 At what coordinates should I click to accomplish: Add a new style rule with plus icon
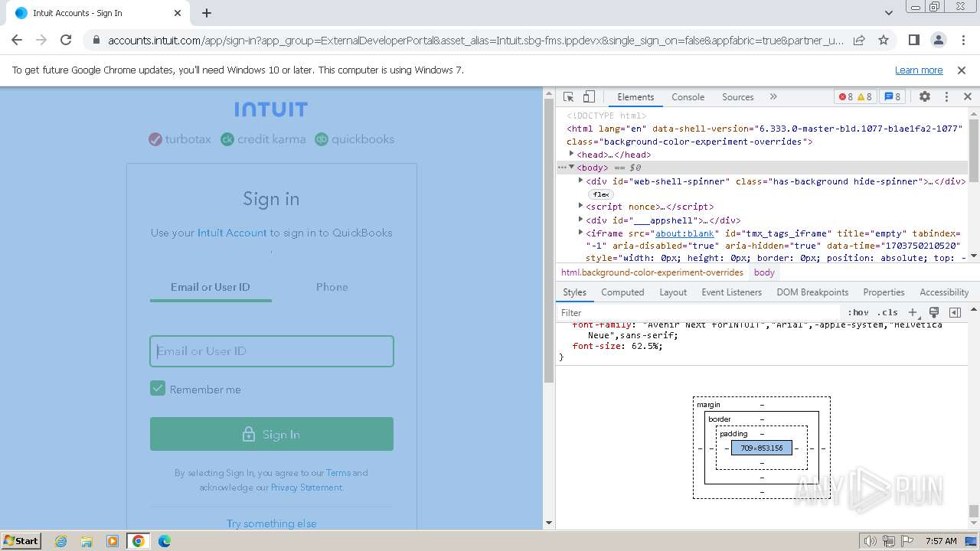click(x=912, y=312)
